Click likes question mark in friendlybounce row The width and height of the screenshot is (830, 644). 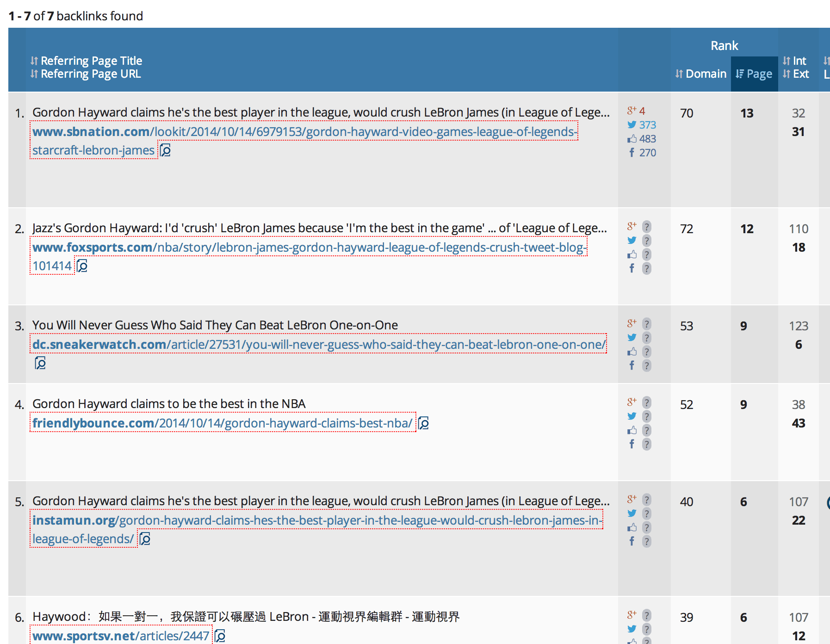click(647, 430)
